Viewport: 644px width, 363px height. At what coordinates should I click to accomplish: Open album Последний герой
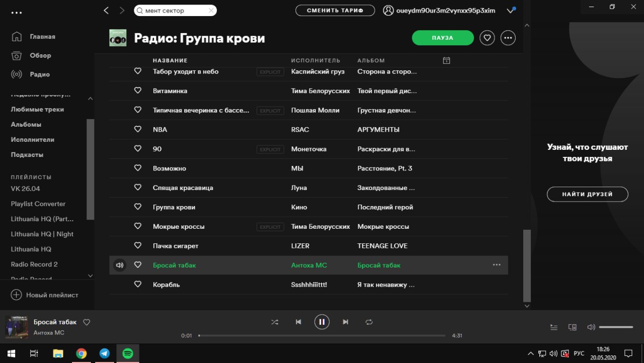385,207
